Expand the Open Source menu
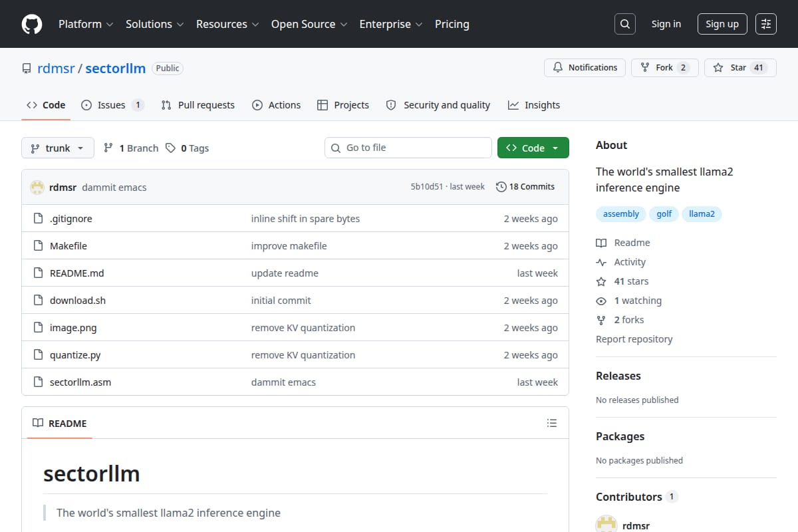The image size is (798, 532). [x=309, y=24]
